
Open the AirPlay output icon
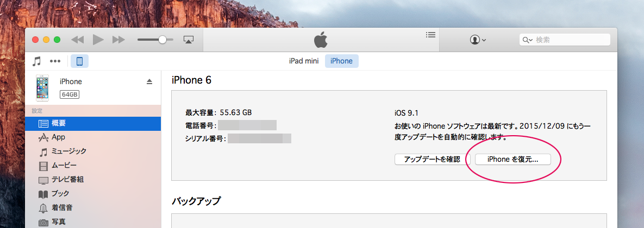pyautogui.click(x=189, y=40)
